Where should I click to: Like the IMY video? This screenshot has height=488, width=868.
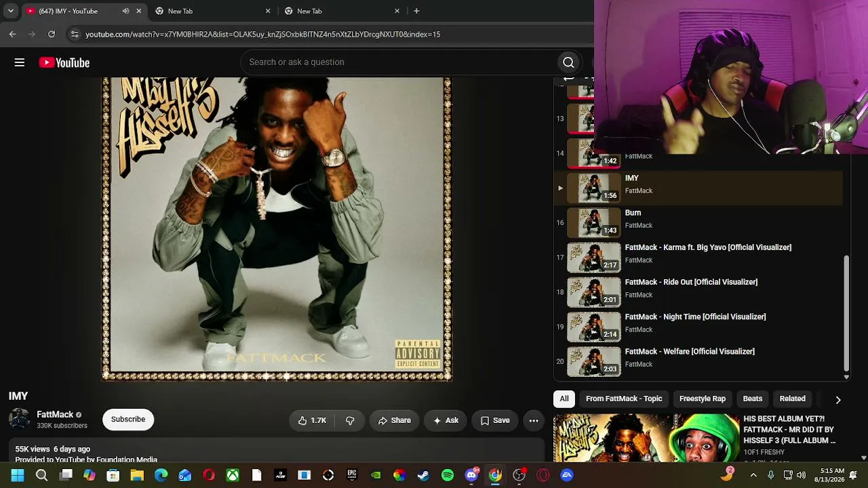(x=312, y=420)
